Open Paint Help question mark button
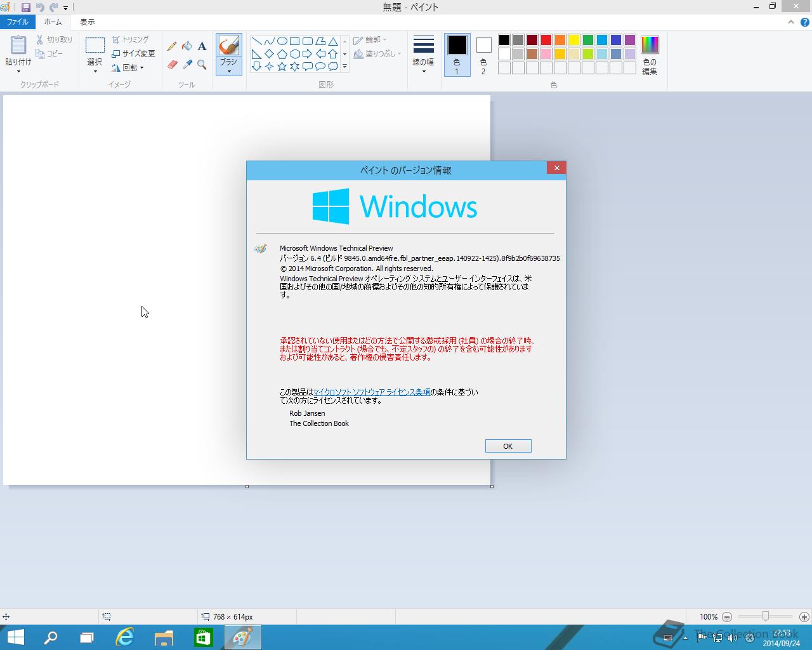This screenshot has height=650, width=812. (x=804, y=22)
